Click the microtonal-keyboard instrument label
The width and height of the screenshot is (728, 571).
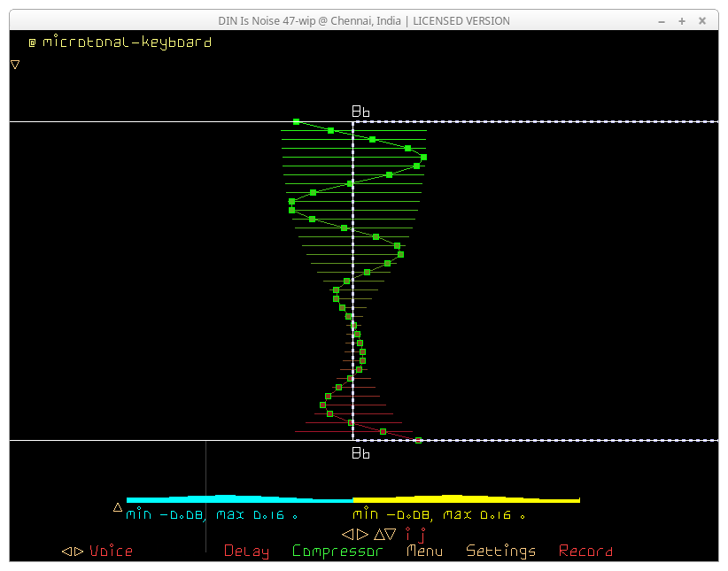(x=127, y=42)
